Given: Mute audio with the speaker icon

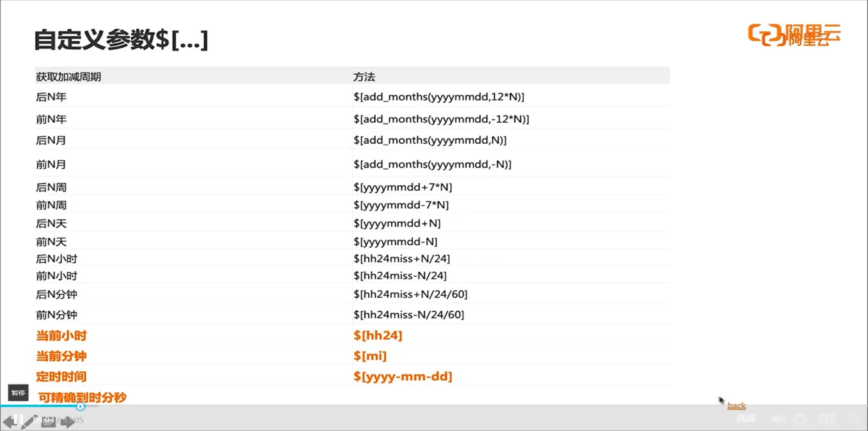Looking at the screenshot, I should (x=777, y=419).
